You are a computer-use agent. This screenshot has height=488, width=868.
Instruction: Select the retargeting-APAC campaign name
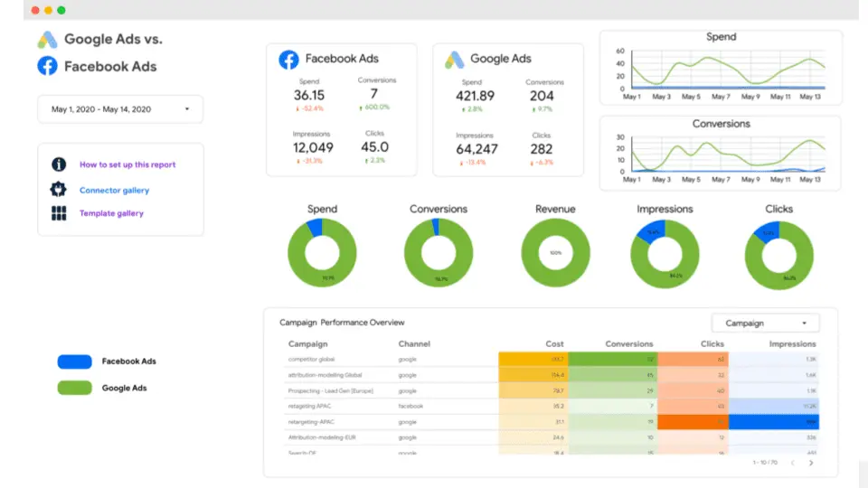click(311, 422)
